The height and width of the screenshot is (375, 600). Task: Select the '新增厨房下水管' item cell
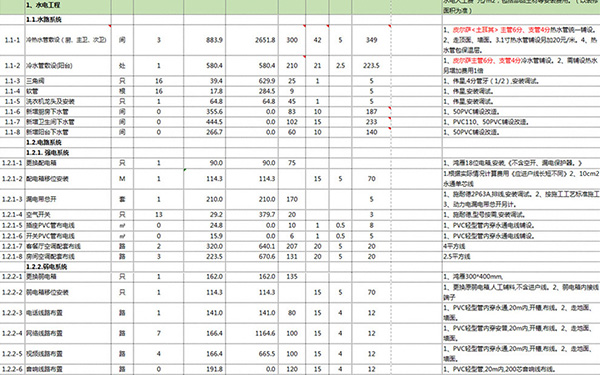[x=68, y=112]
